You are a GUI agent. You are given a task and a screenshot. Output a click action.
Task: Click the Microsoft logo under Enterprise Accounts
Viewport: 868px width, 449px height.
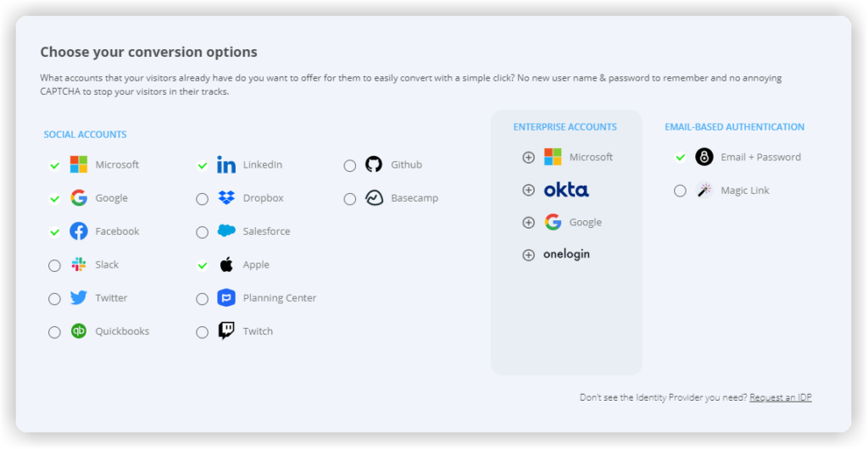point(553,157)
